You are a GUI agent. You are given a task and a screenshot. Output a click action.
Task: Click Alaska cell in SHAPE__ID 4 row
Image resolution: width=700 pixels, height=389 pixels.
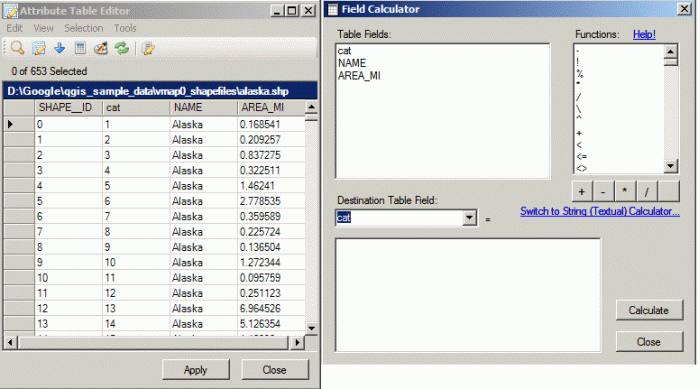pos(204,186)
